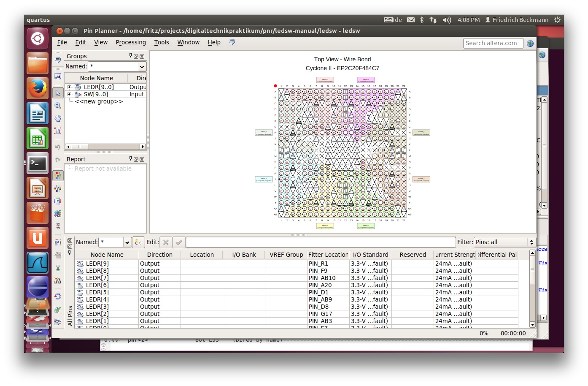Click the binoculars Find icon

tap(58, 280)
